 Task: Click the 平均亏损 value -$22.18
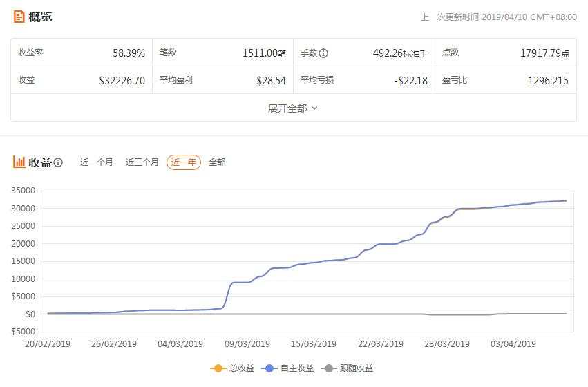tap(410, 81)
